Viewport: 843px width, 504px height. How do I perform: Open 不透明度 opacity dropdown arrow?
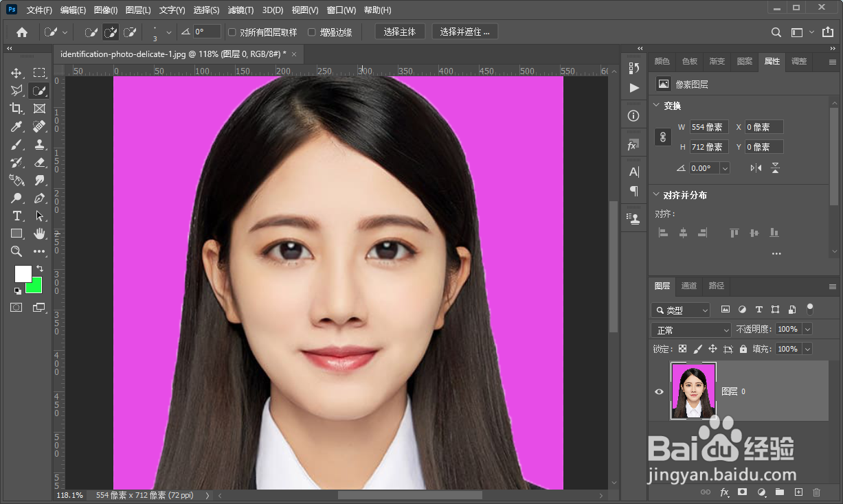point(807,330)
